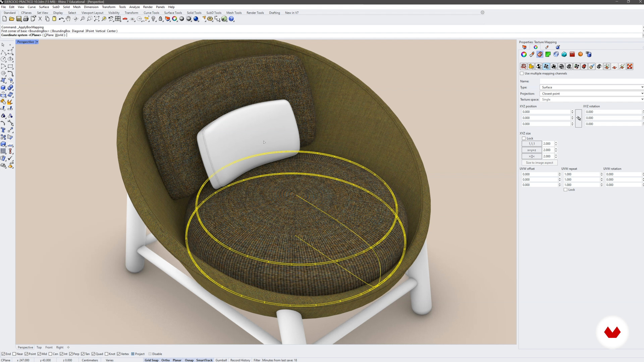Open Options with the gear icon

point(210,19)
